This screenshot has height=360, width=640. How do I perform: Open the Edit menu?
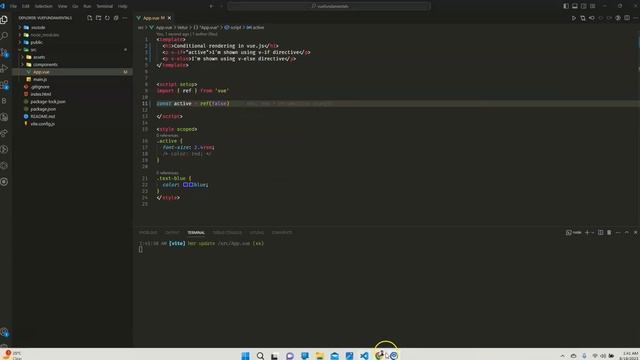pyautogui.click(x=26, y=6)
